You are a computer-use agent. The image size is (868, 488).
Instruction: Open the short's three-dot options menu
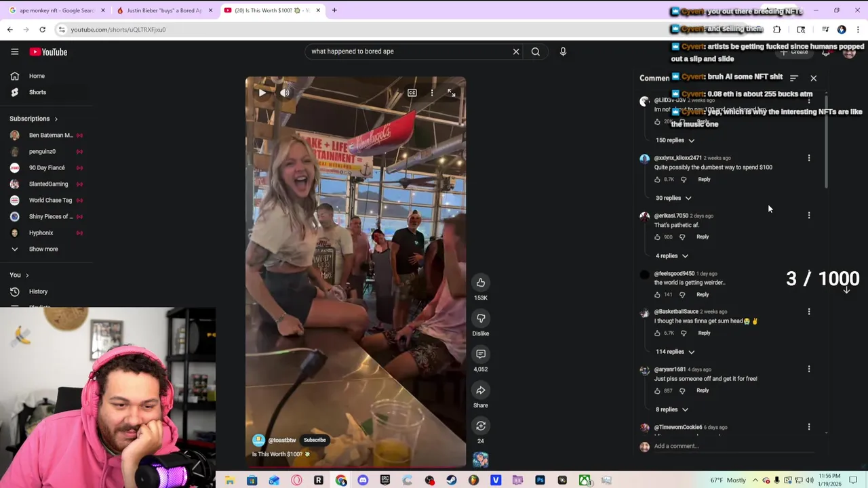(432, 93)
